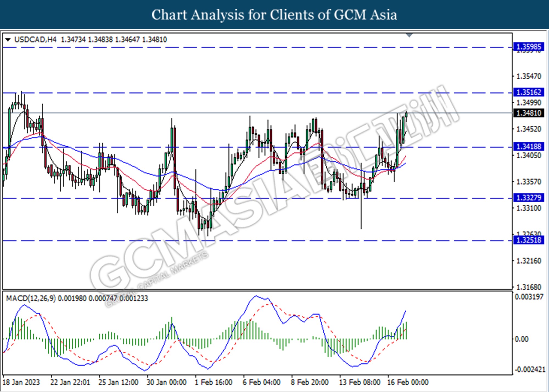Select the 1.35162 level price label
Viewport: 549px width, 392px height.
tap(529, 92)
